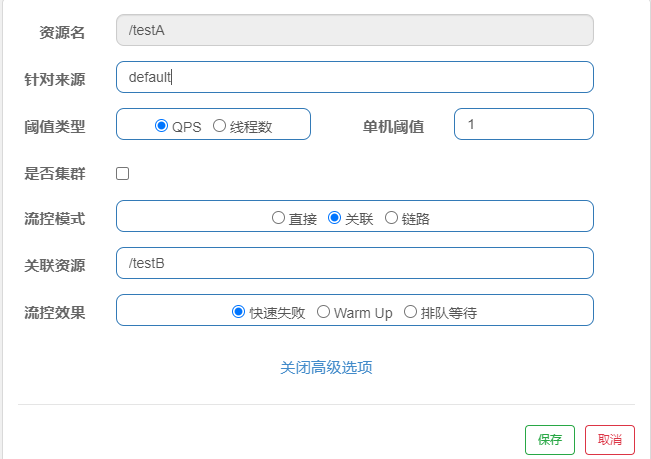Viewport: 651px width, 459px height.
Task: Select the 线程数 threshold type radio
Action: [219, 125]
